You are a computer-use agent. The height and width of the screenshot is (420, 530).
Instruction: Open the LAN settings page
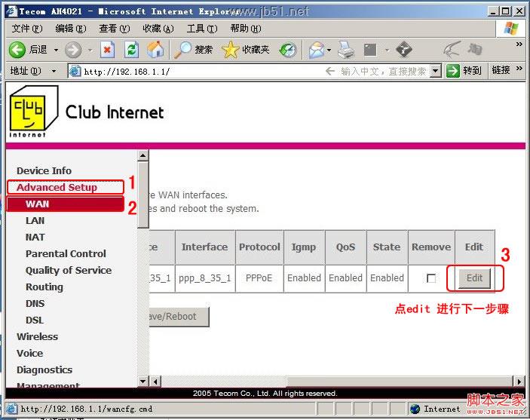(35, 220)
